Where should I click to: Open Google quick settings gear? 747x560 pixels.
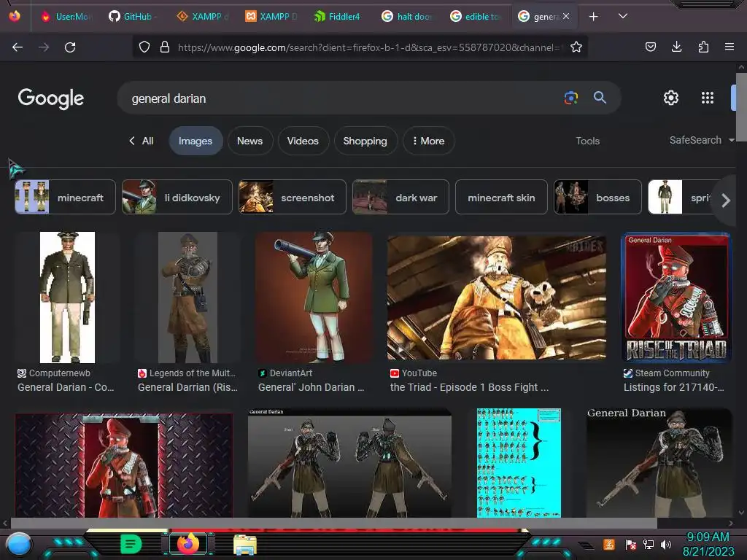click(x=671, y=98)
